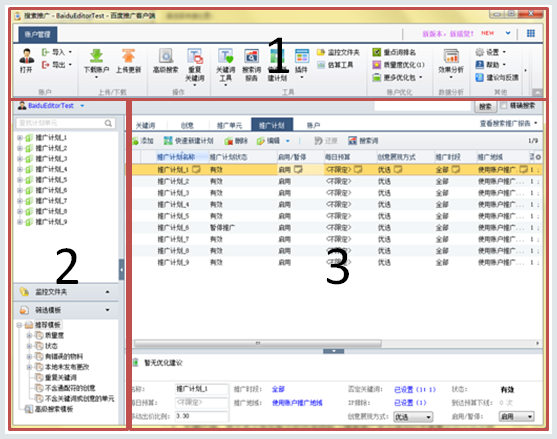Open the 高级搜索 advanced search tool
557x439 pixels.
[x=166, y=56]
